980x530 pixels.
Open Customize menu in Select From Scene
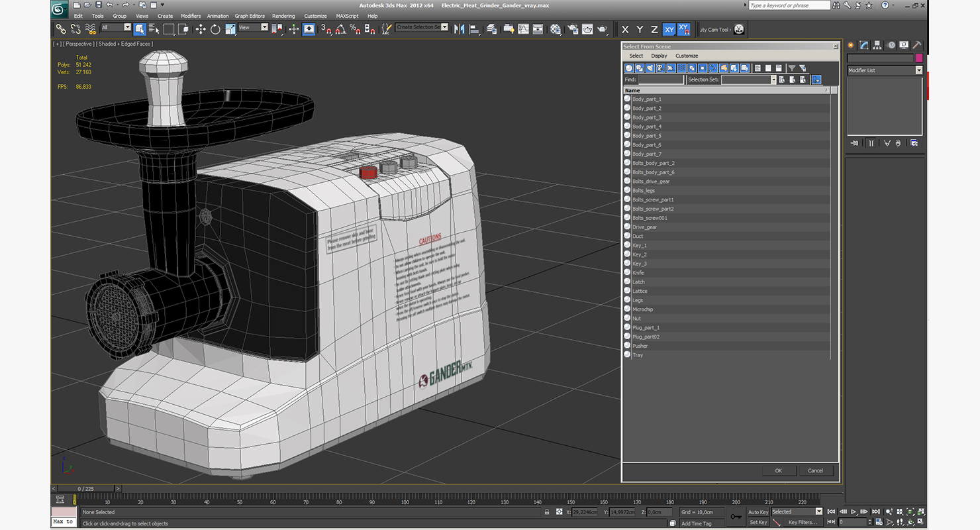(687, 56)
